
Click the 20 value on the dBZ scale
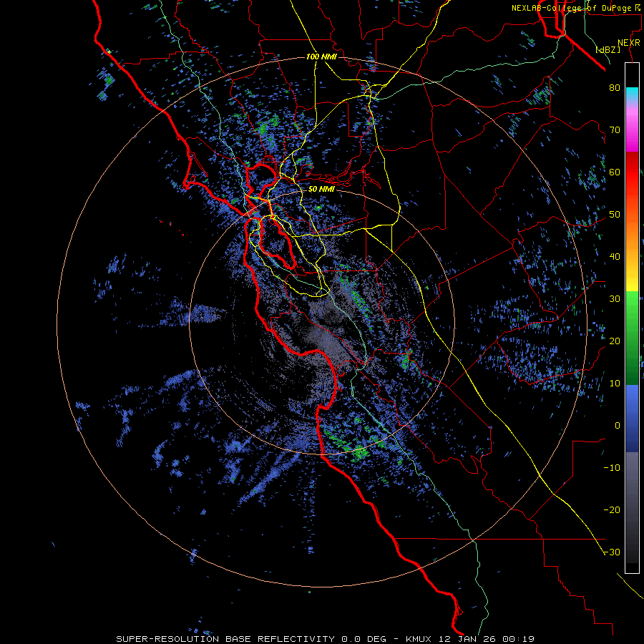tap(615, 341)
